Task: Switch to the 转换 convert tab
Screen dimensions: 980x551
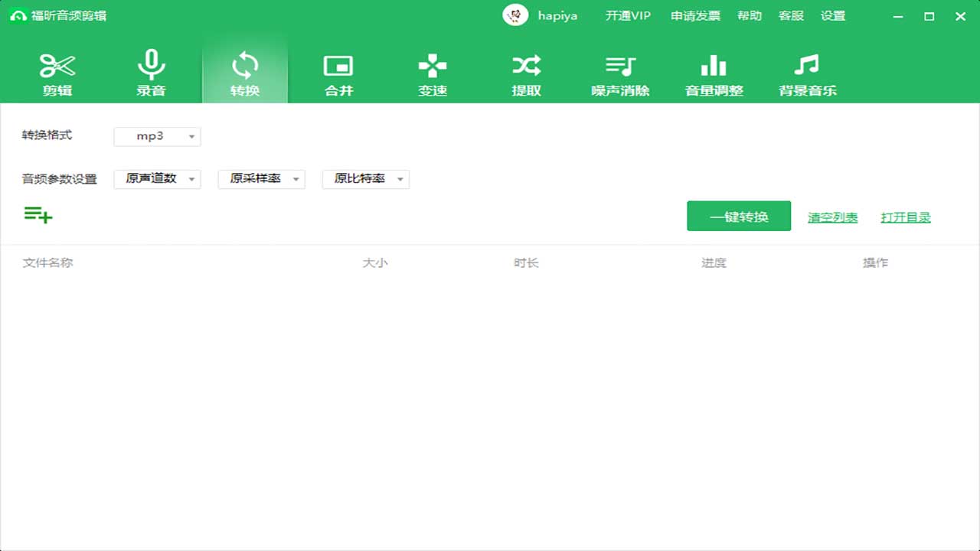Action: [245, 73]
